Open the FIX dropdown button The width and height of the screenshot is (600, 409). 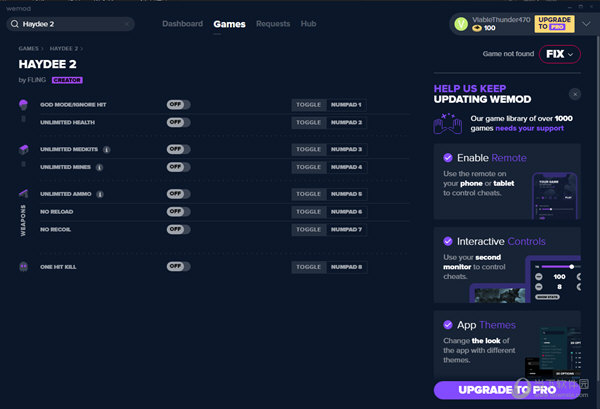(559, 54)
